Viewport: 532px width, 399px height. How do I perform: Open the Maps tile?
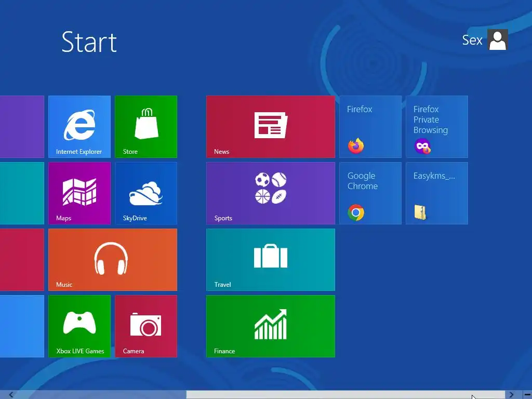pos(79,193)
